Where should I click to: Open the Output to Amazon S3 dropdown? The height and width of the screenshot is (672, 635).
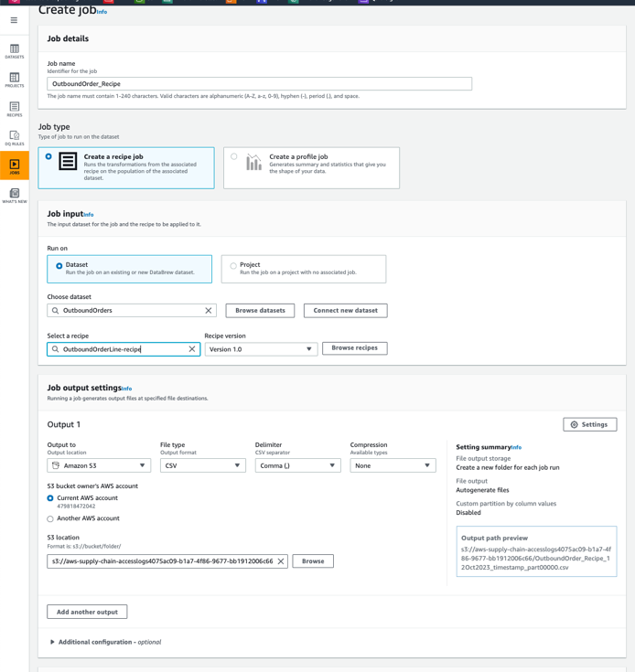pyautogui.click(x=99, y=466)
